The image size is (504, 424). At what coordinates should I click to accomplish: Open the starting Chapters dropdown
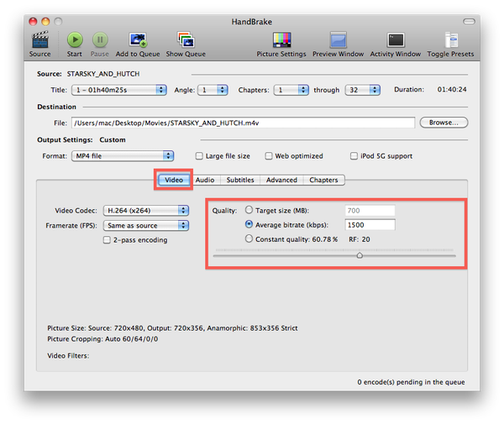click(x=291, y=90)
